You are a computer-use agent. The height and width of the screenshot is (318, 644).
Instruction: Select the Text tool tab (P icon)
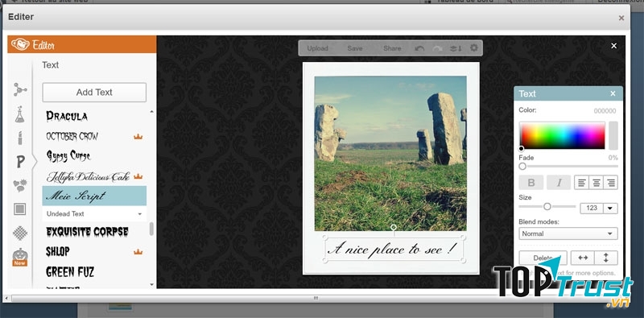(21, 163)
